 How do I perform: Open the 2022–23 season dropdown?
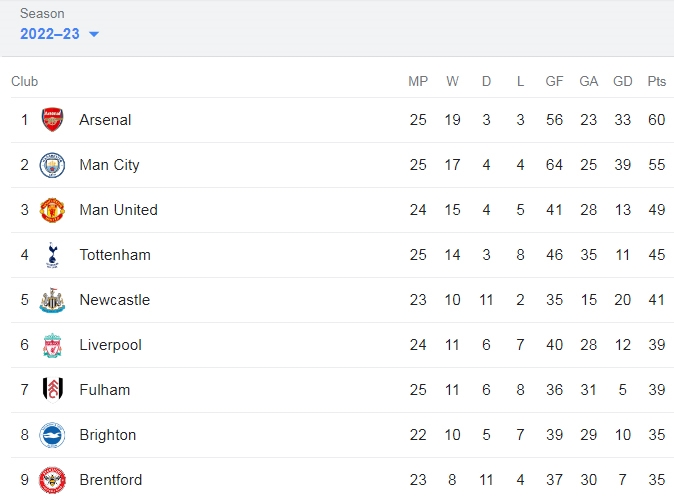(x=59, y=34)
